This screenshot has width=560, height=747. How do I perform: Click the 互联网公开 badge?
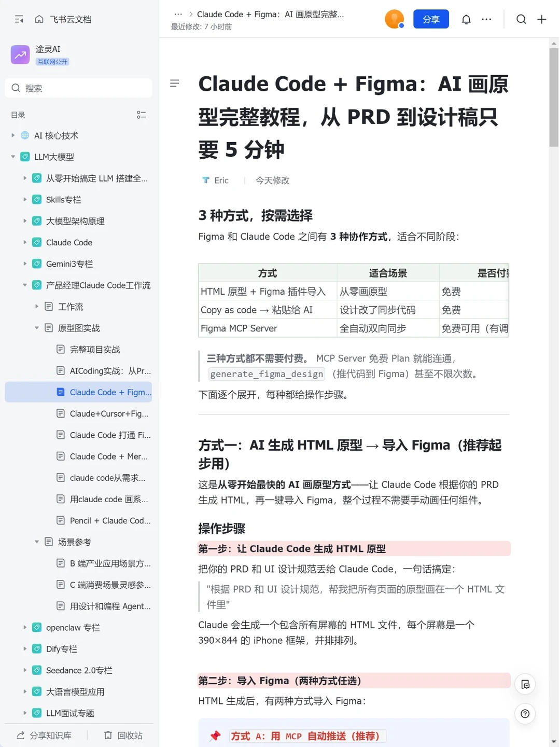pyautogui.click(x=52, y=62)
